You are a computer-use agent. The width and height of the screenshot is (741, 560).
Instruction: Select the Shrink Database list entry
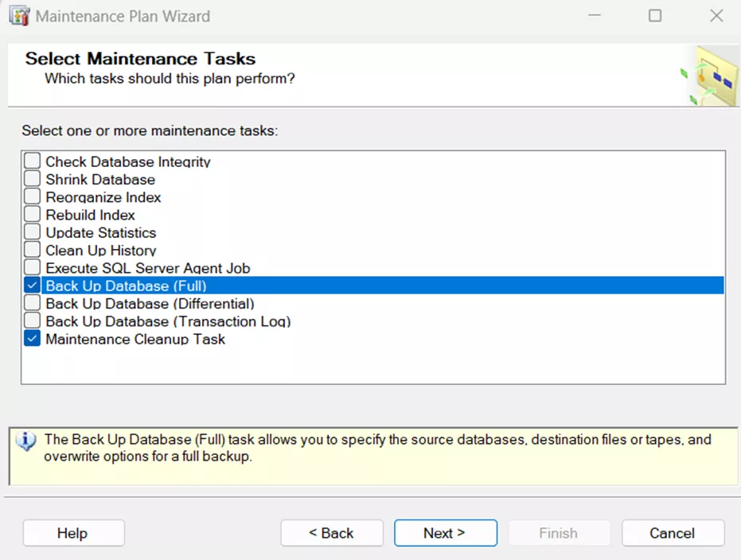point(100,180)
